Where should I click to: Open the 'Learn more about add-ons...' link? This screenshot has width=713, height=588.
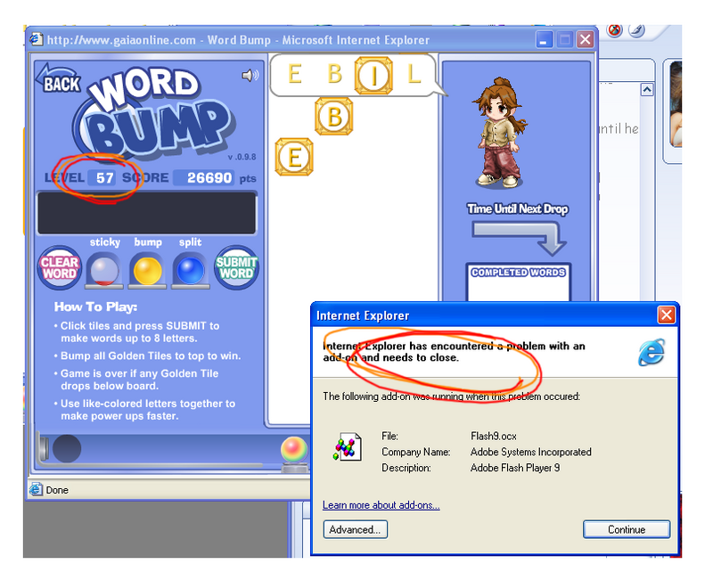point(381,505)
